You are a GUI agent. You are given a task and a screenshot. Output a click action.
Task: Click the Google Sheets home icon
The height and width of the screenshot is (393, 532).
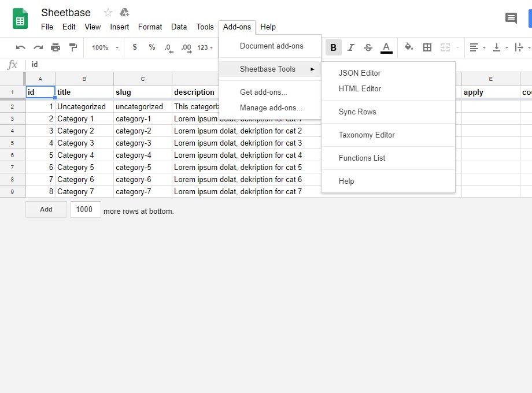[x=20, y=19]
